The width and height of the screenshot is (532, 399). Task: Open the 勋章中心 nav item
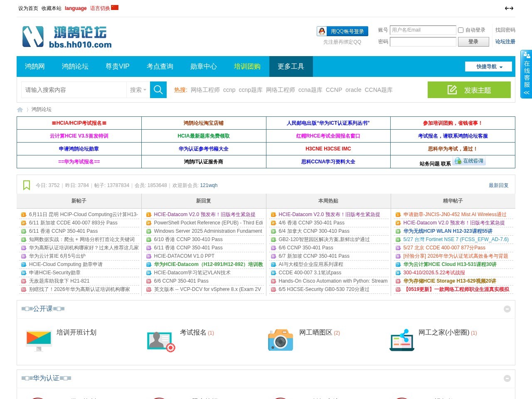point(204,66)
